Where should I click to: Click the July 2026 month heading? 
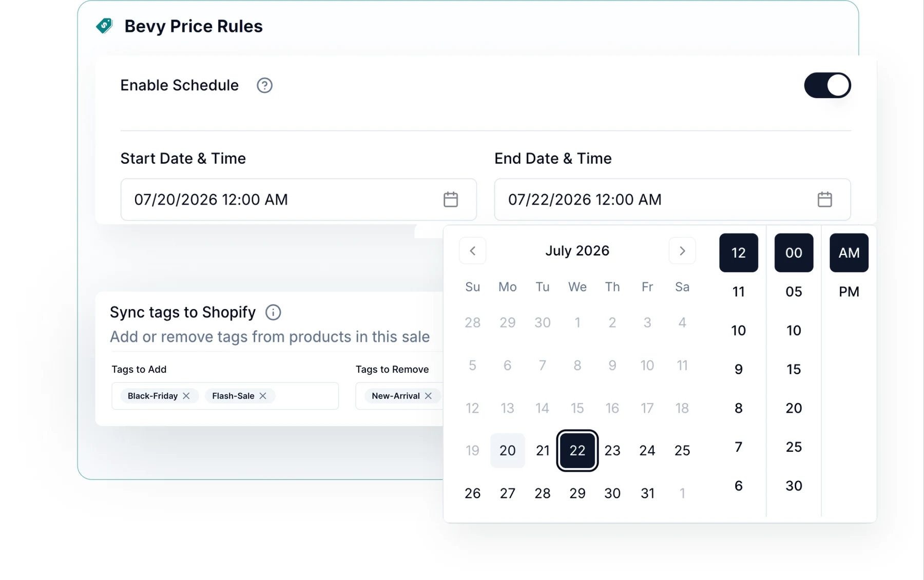[x=577, y=250]
